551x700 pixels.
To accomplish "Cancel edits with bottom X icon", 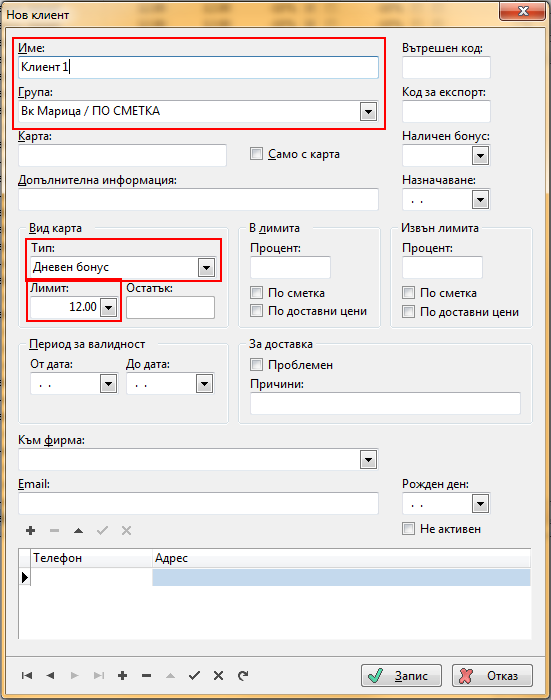I will [x=218, y=675].
